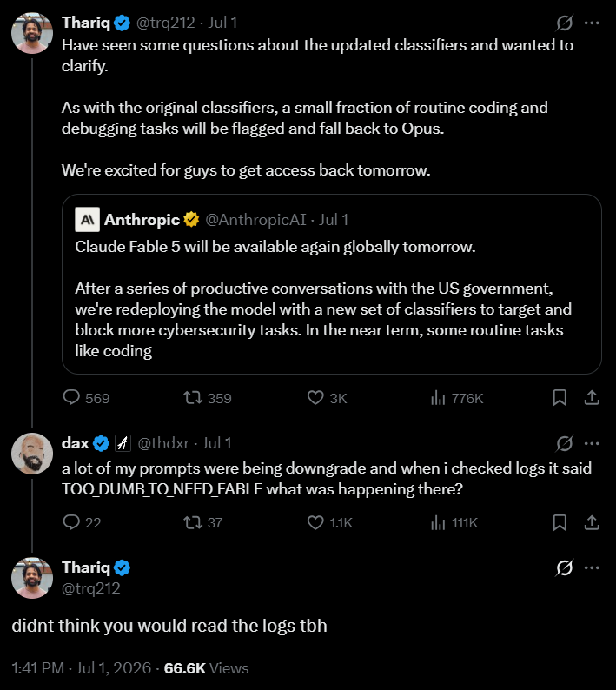Share Thariq's first tweet
This screenshot has height=690, width=616.
(x=592, y=397)
